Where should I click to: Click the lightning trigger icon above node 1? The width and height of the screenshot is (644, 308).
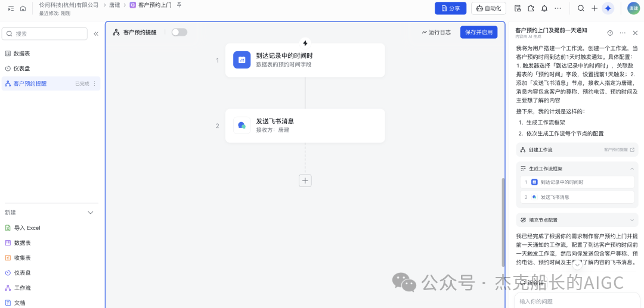[305, 43]
